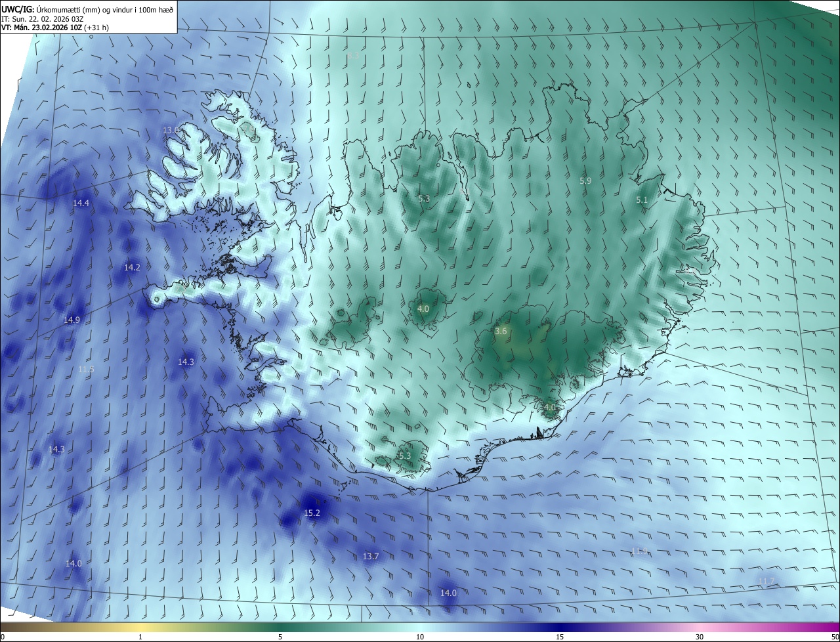
Task: Click the precipitation color scale bar
Action: (x=420, y=627)
